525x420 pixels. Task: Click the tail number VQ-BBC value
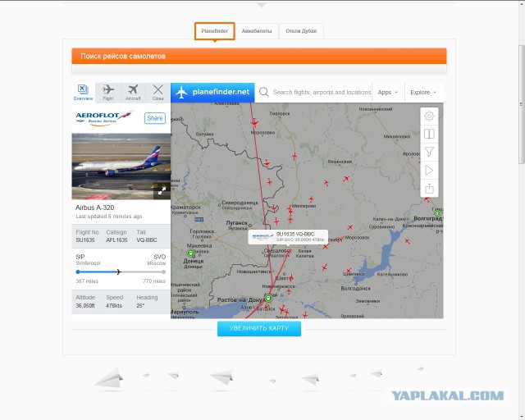(x=146, y=240)
